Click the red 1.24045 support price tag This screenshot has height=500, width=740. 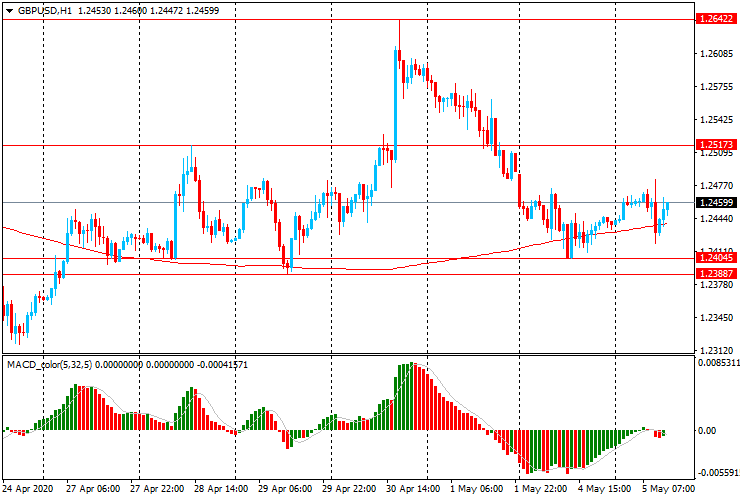point(716,258)
